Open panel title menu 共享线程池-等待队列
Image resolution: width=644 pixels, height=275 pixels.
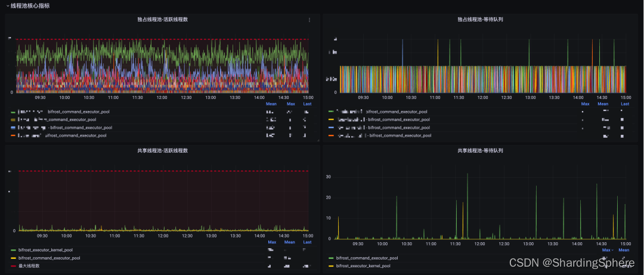[480, 151]
